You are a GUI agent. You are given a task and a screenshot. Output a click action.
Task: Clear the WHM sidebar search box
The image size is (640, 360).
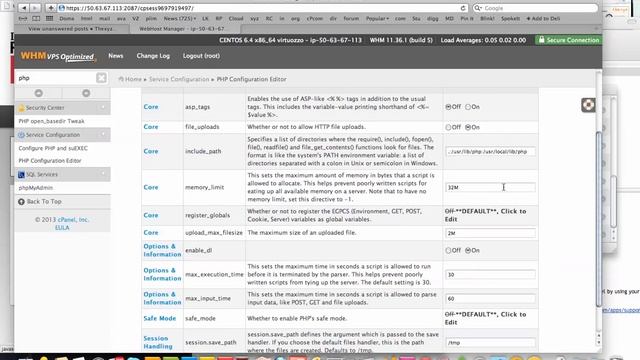pos(101,78)
